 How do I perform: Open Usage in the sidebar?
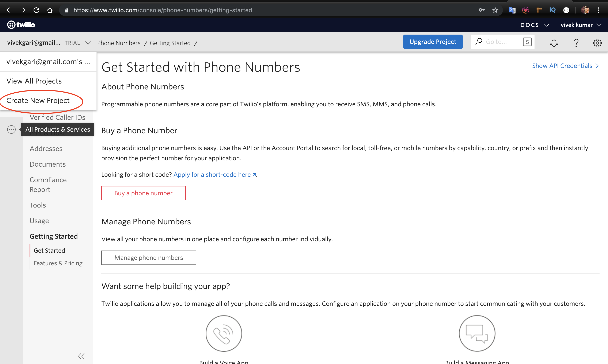click(39, 221)
